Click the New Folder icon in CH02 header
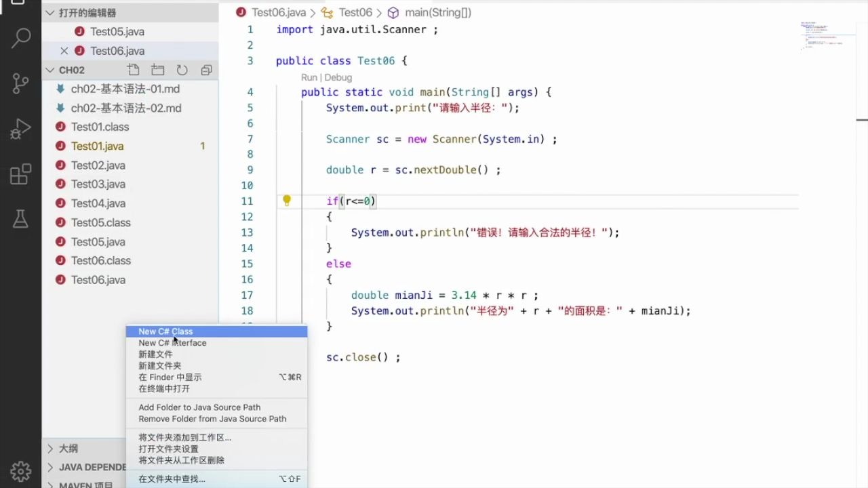 point(158,70)
